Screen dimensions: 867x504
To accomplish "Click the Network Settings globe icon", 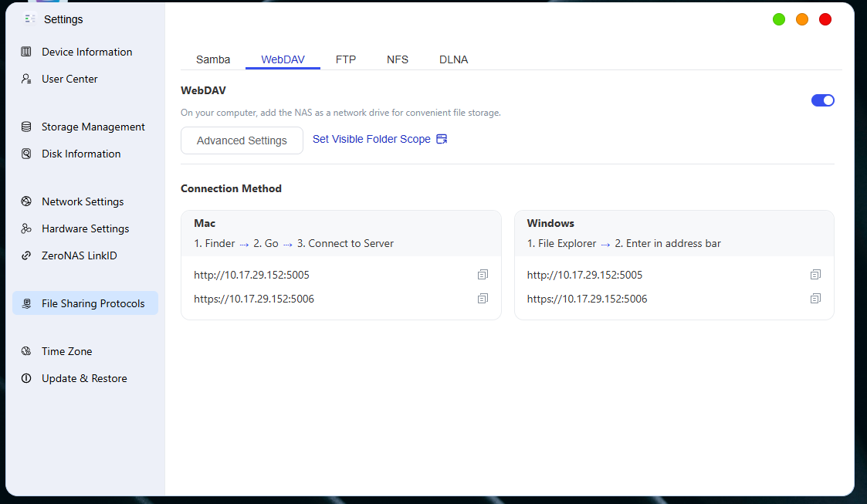I will 26,201.
